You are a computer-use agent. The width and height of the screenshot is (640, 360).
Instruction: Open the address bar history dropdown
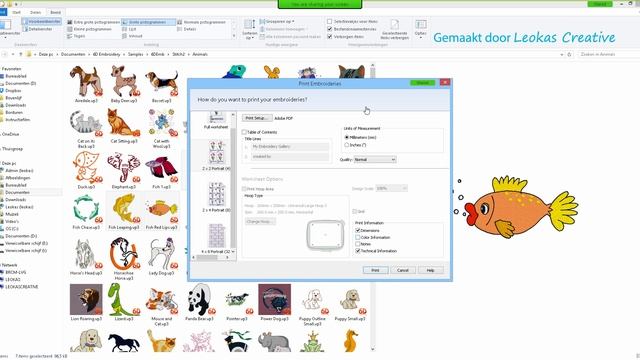[x=562, y=54]
